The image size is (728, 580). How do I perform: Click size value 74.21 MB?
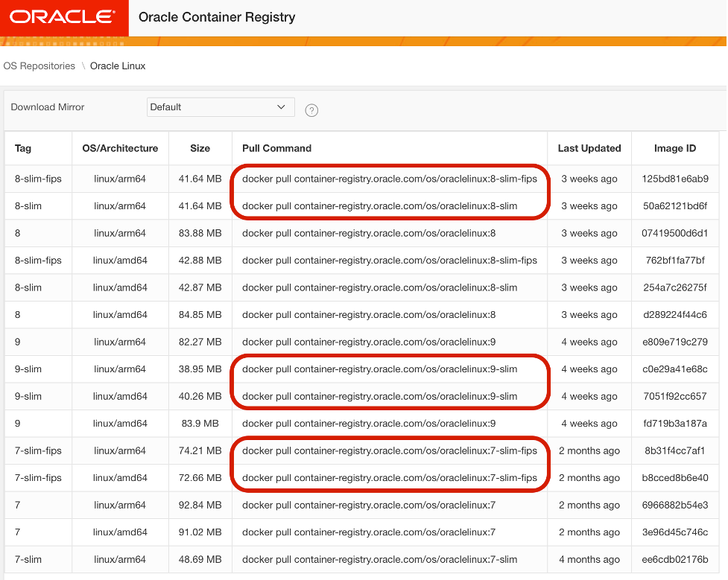point(200,450)
